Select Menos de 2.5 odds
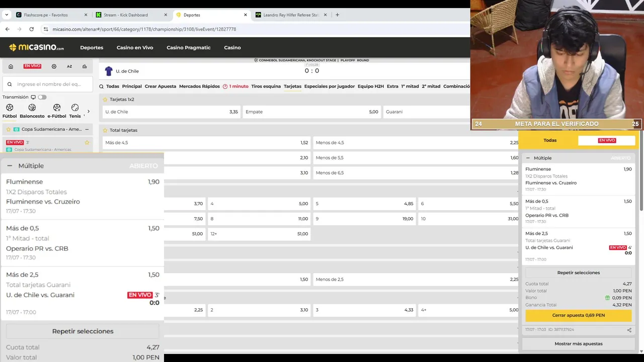This screenshot has height=362, width=644. point(416,280)
